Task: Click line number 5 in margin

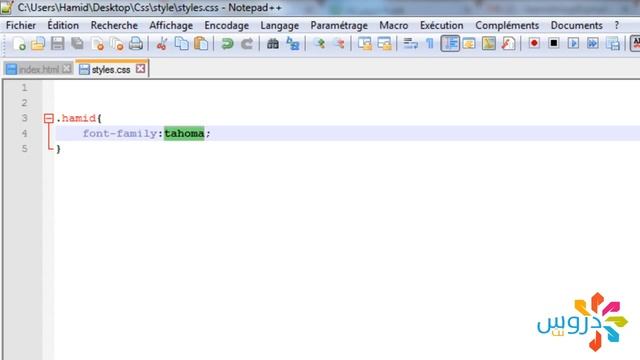Action: click(x=24, y=149)
